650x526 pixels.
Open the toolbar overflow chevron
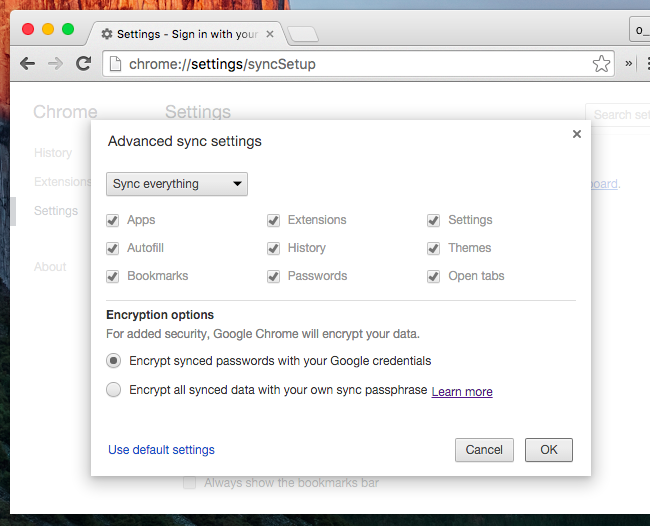pyautogui.click(x=629, y=63)
